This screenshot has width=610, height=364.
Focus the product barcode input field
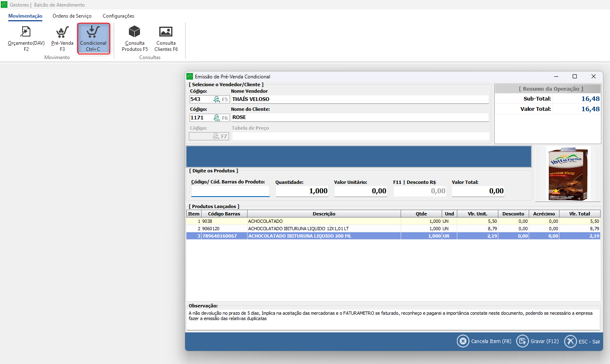click(230, 191)
